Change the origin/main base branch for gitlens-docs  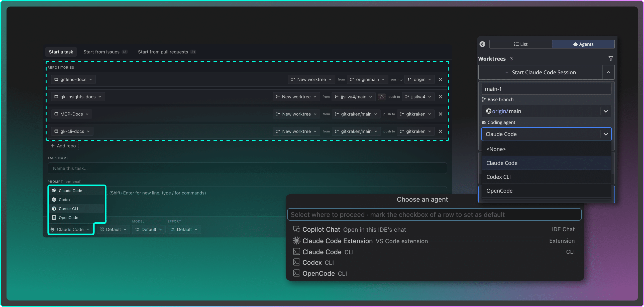point(367,79)
